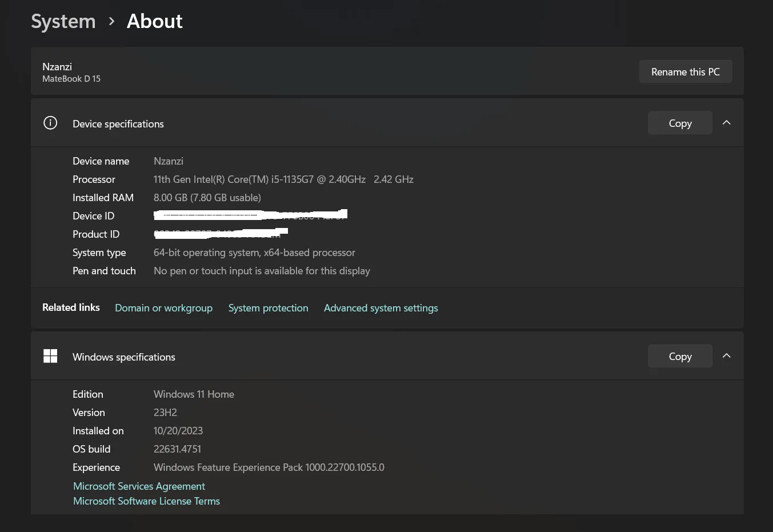Click the breadcrumb arrow between System and About

tap(111, 22)
